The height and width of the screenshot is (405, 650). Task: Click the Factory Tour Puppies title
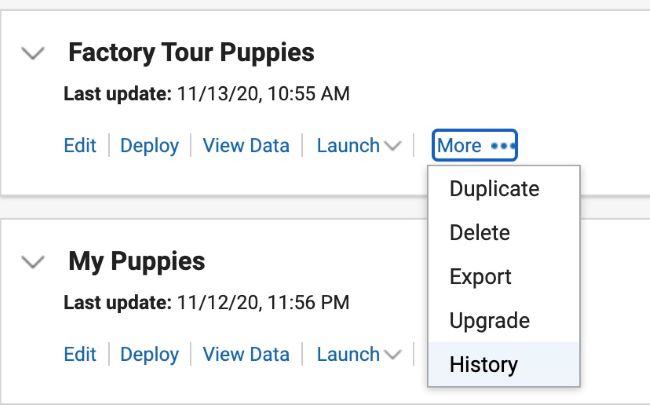[x=191, y=53]
